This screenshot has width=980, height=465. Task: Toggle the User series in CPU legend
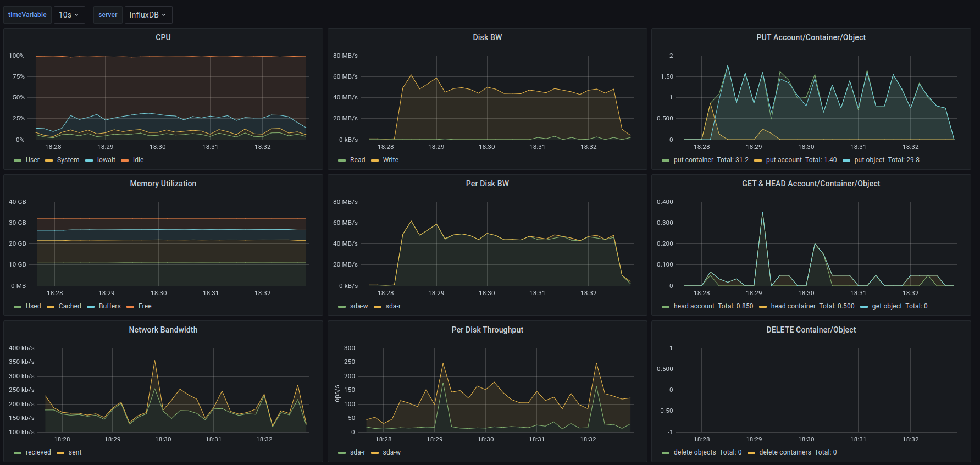pos(32,160)
